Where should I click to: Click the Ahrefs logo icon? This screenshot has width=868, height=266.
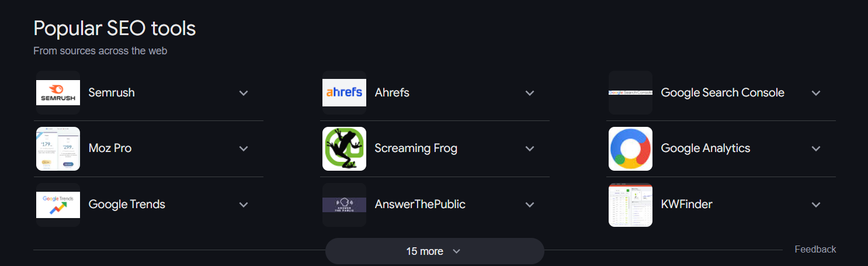pyautogui.click(x=344, y=93)
